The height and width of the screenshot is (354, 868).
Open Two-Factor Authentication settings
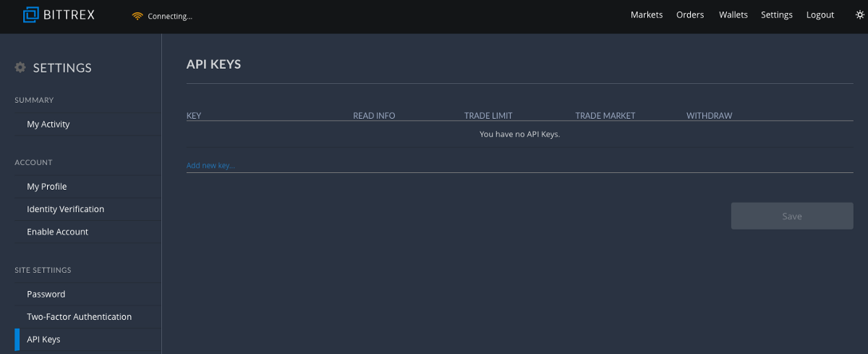(x=88, y=317)
